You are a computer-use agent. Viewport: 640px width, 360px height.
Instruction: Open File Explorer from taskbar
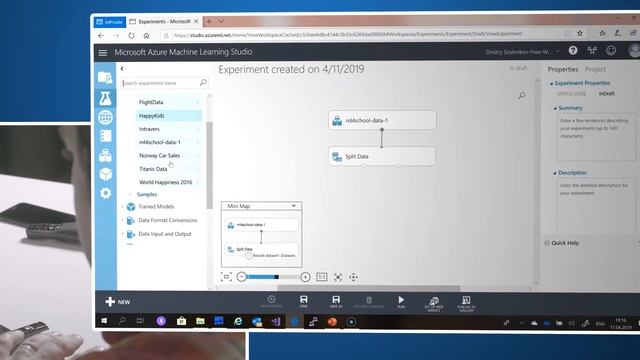[x=200, y=322]
